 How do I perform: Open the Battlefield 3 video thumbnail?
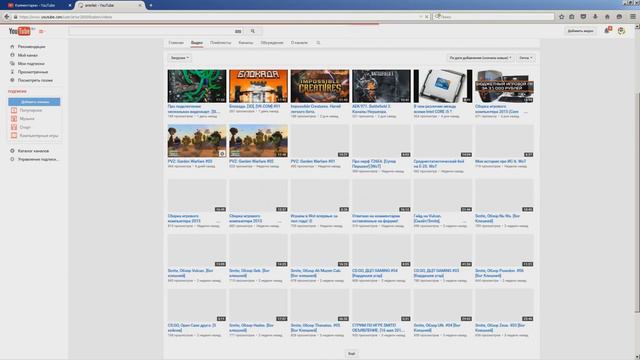click(382, 86)
